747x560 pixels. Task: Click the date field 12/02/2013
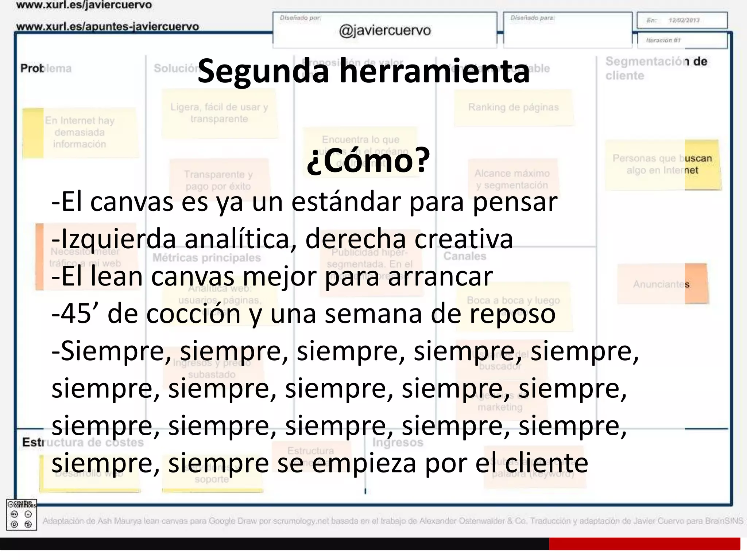click(x=682, y=20)
